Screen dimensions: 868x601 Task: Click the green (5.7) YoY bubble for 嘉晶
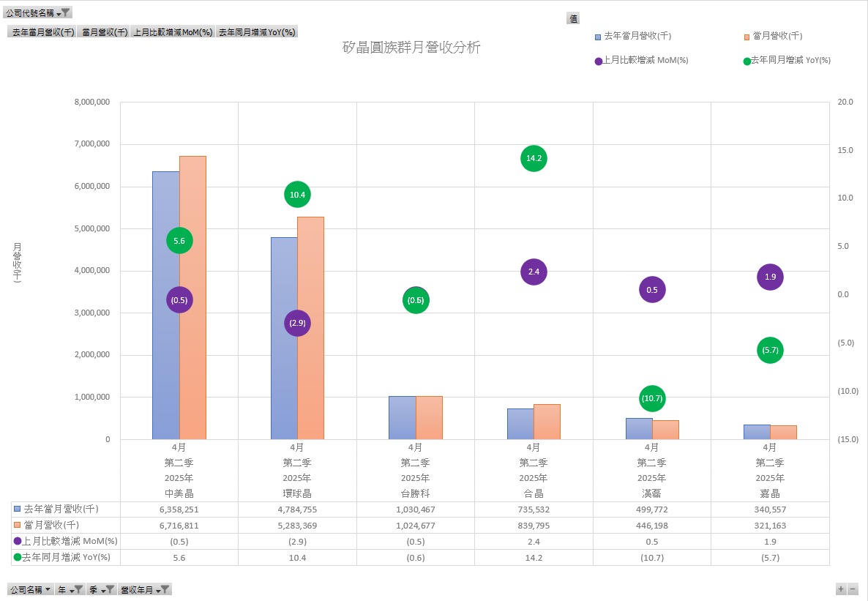(770, 350)
